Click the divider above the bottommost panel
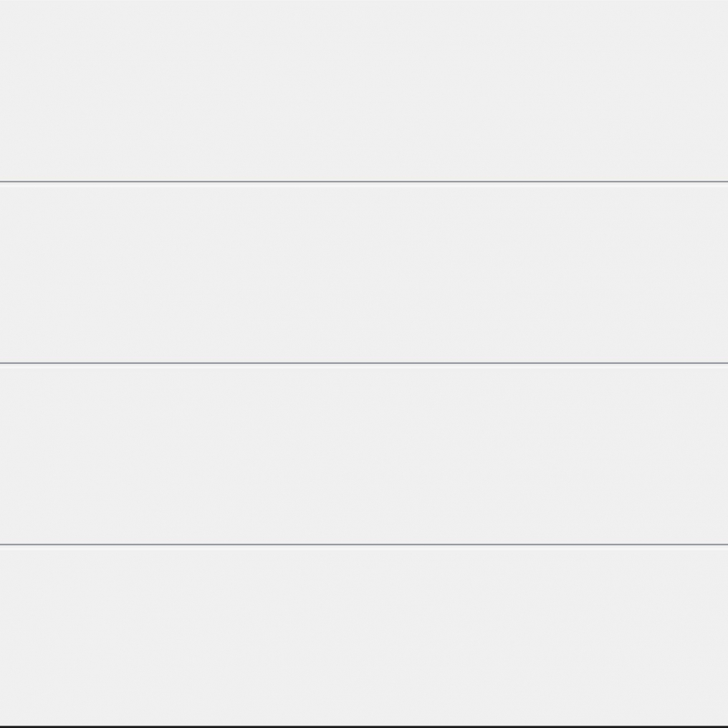The image size is (728, 728). point(364,544)
